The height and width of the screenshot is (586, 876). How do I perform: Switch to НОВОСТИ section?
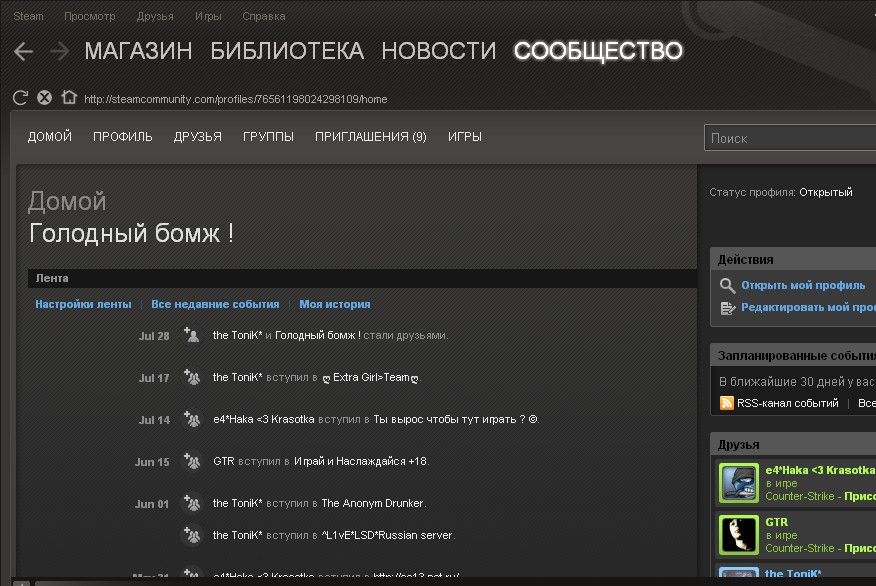(x=439, y=51)
